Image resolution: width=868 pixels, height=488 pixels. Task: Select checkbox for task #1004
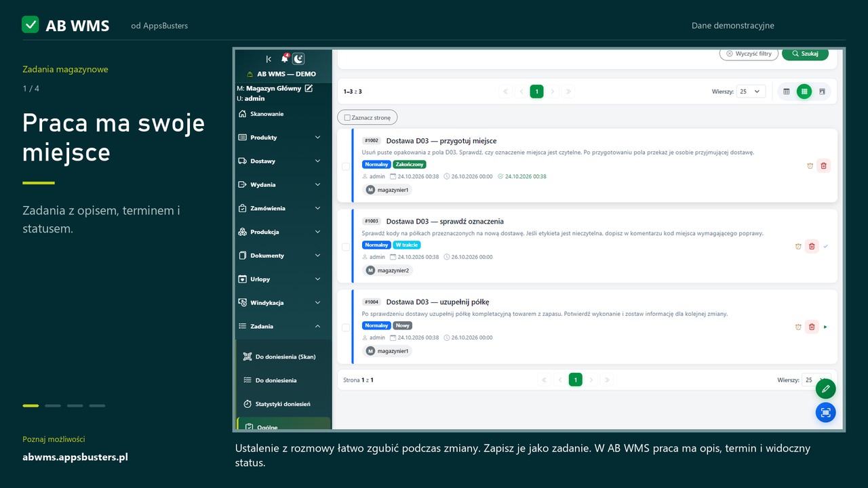346,327
